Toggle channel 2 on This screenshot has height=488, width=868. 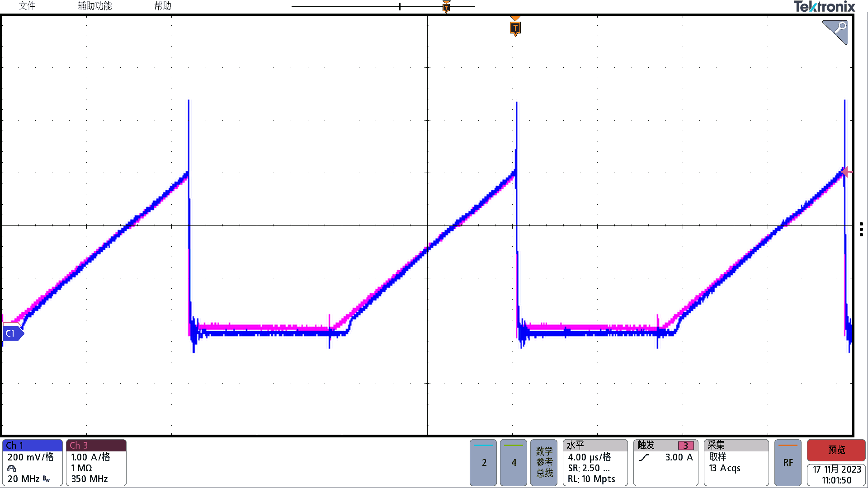pos(483,463)
